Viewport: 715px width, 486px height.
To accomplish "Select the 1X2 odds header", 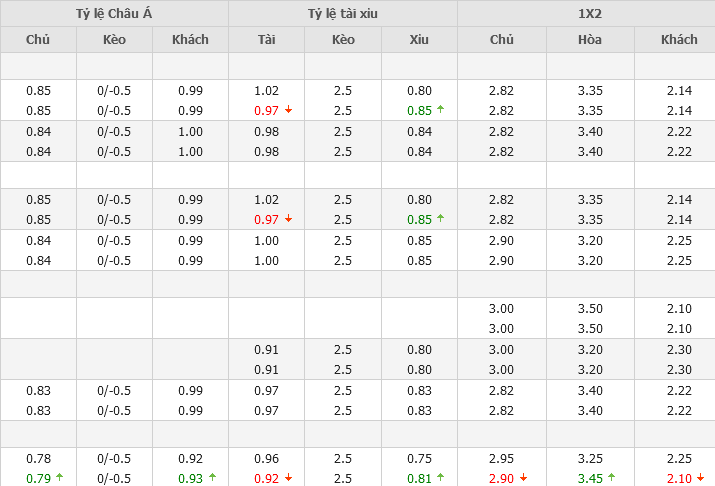I will [x=586, y=13].
